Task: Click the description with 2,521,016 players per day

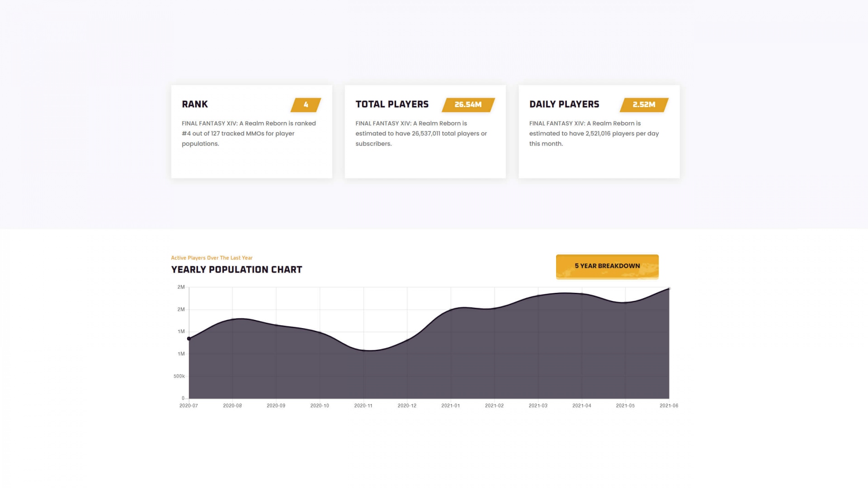Action: pyautogui.click(x=594, y=133)
